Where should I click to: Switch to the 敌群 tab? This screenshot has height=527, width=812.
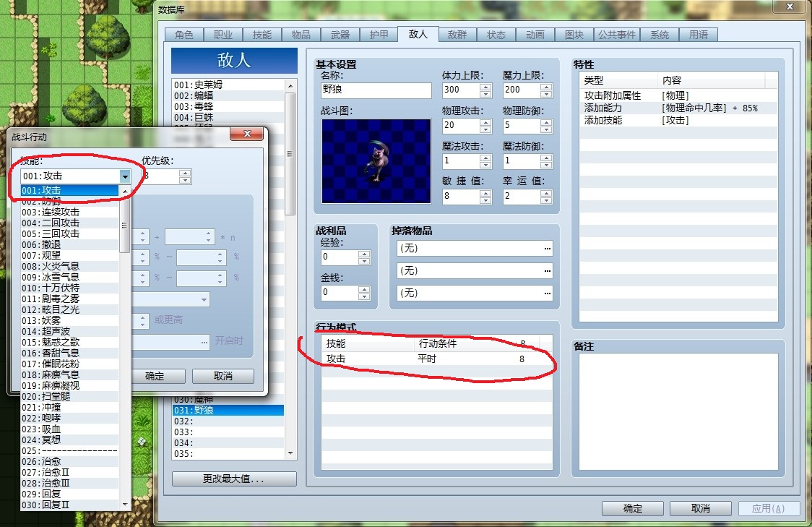pyautogui.click(x=457, y=35)
